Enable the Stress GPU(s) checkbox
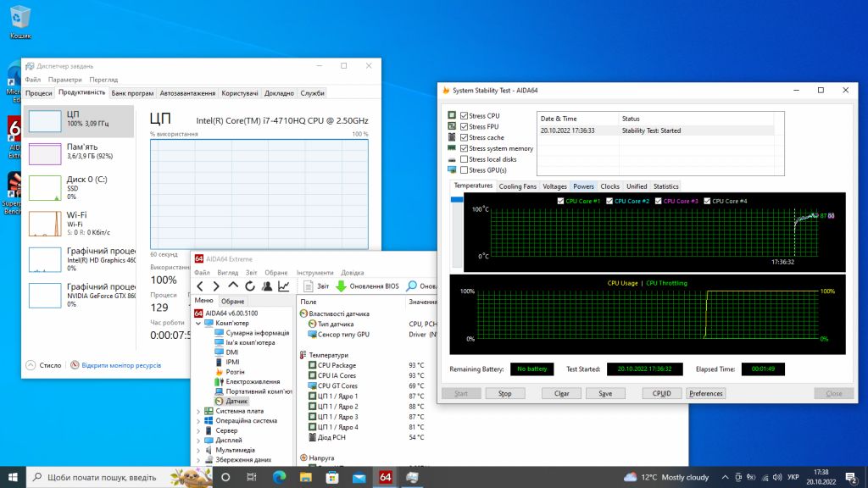The width and height of the screenshot is (868, 488). [x=464, y=169]
